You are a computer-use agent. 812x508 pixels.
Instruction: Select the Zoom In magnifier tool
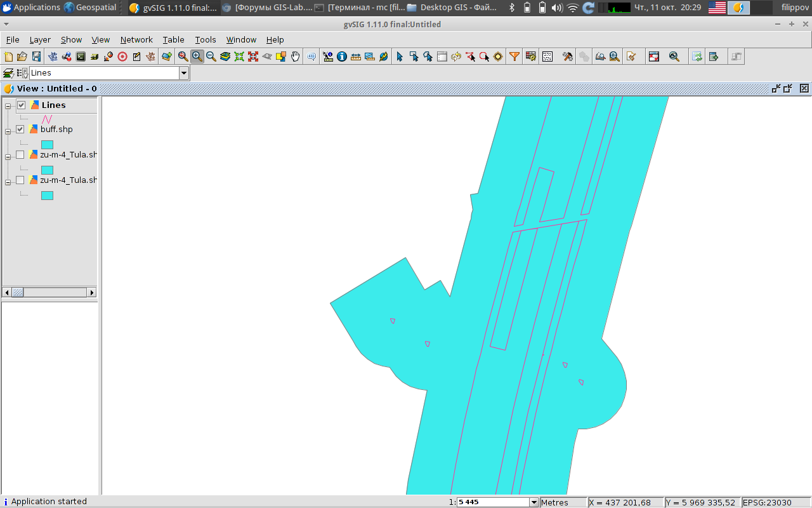197,57
